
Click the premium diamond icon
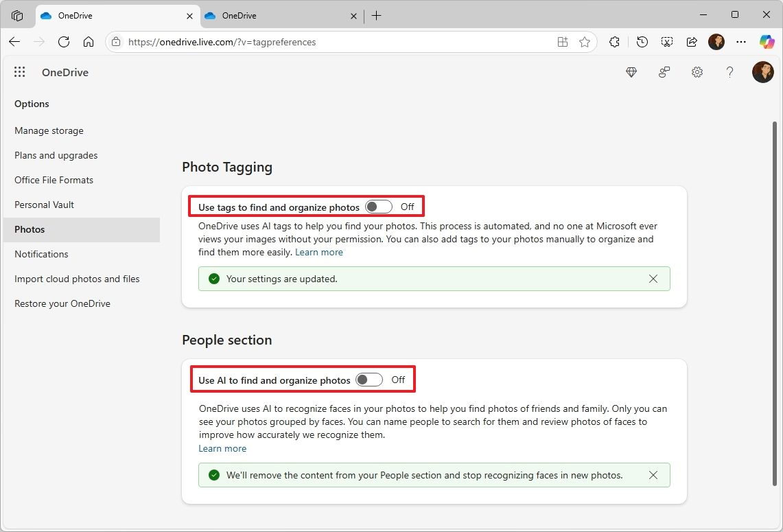tap(631, 72)
